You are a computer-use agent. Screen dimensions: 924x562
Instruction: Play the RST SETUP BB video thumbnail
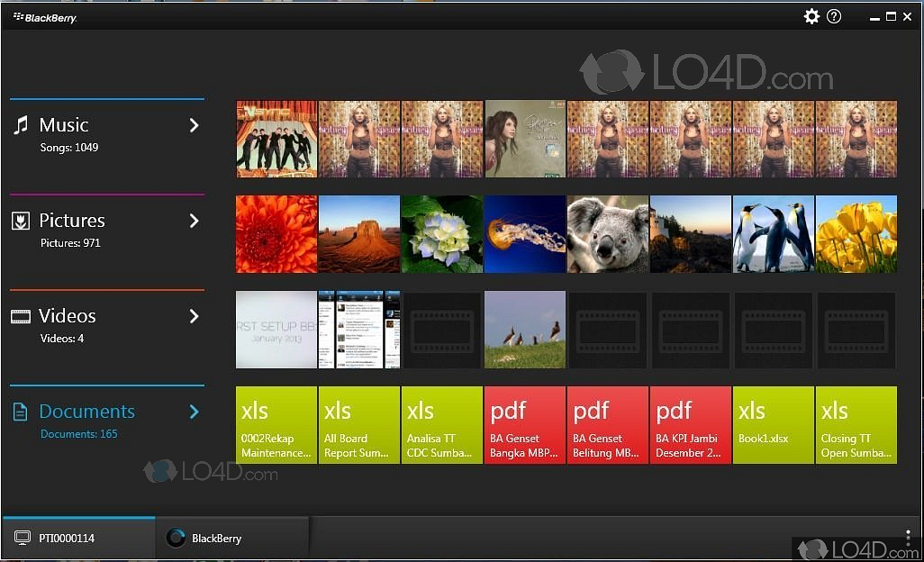[x=276, y=330]
